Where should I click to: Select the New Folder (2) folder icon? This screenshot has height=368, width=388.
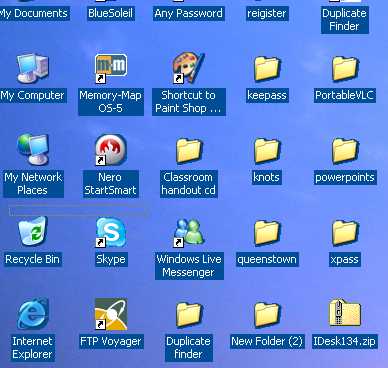tap(267, 315)
